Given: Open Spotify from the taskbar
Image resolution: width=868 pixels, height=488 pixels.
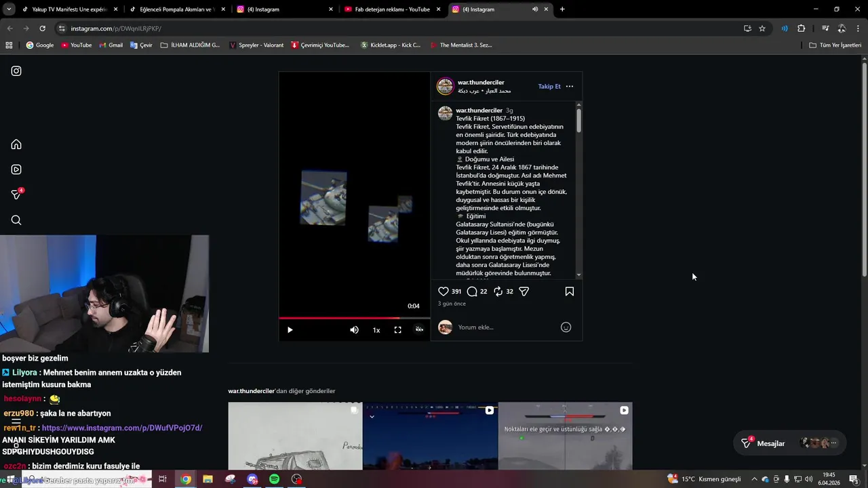Looking at the screenshot, I should click(x=274, y=479).
